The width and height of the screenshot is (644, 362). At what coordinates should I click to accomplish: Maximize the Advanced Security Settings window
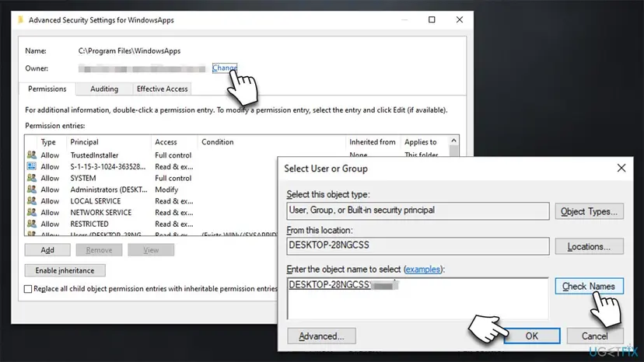(432, 19)
